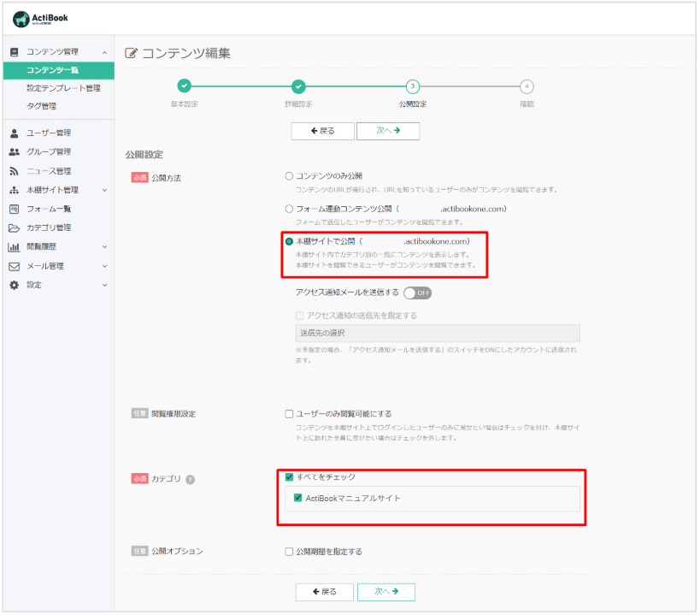Uncheck the ActiBookマニュアルサイト category checkbox
The image size is (700, 615).
click(297, 498)
